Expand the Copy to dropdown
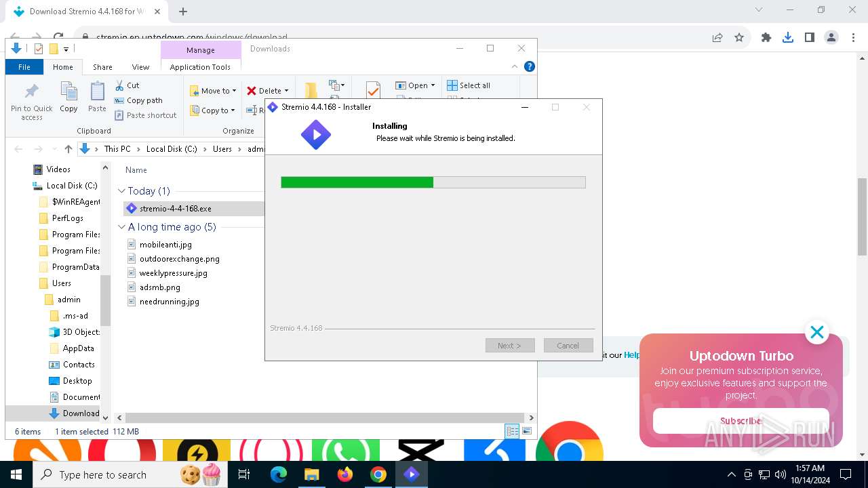 [x=233, y=110]
